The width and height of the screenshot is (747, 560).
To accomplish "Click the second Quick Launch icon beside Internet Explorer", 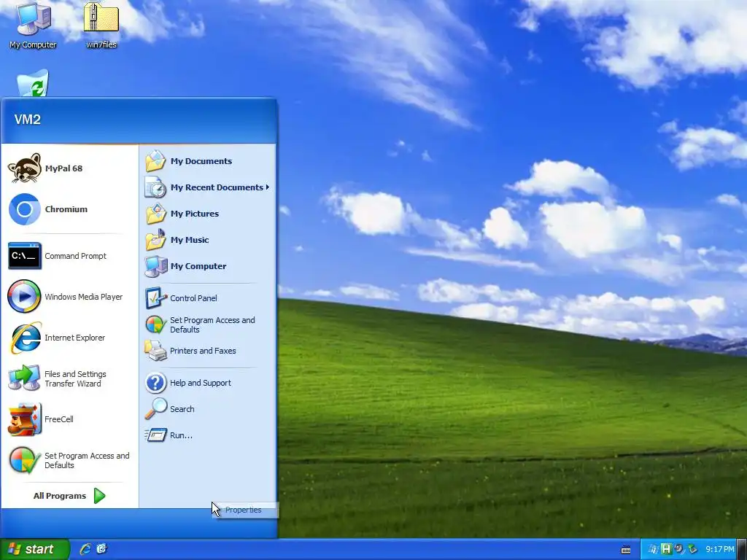I will [101, 549].
